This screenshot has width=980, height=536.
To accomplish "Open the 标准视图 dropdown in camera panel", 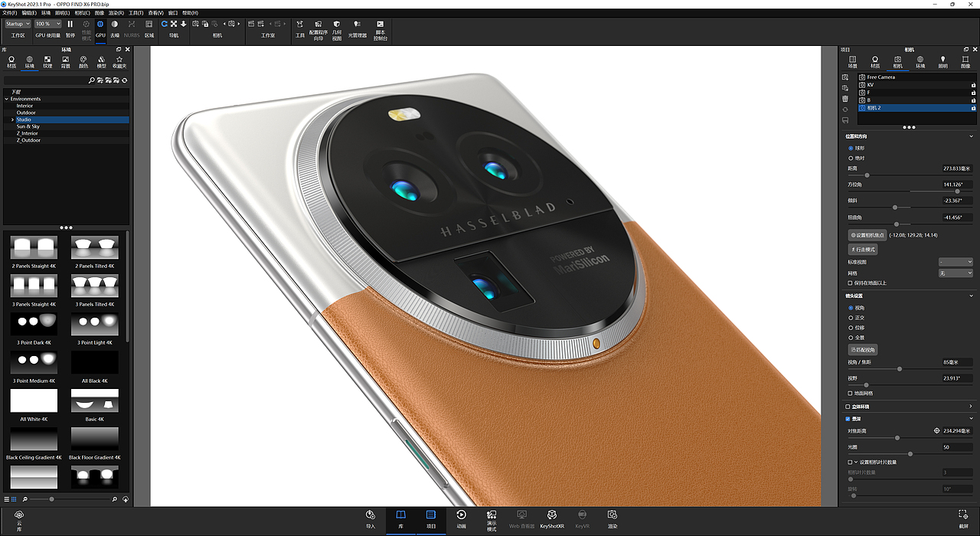I will click(x=955, y=261).
